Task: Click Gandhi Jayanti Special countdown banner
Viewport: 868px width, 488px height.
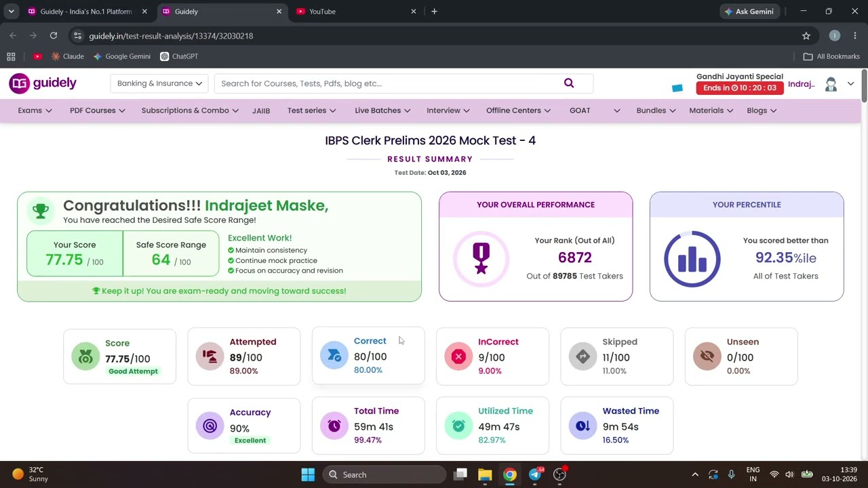Action: 739,83
